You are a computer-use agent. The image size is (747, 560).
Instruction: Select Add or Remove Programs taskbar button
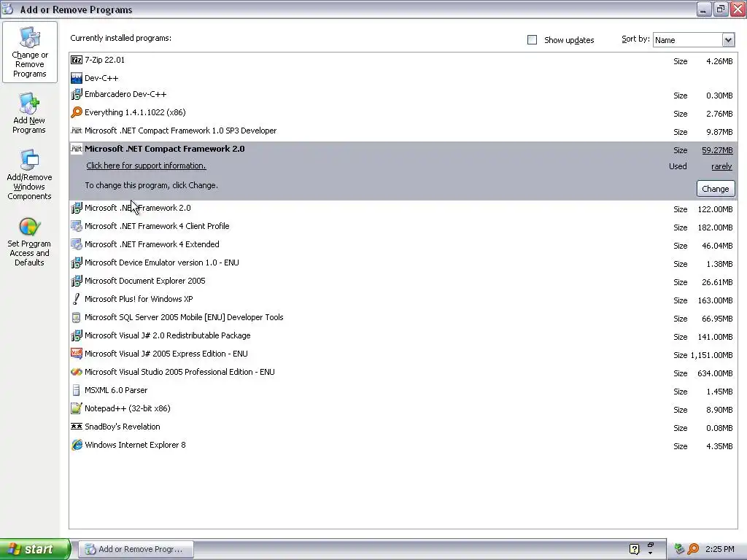tap(136, 549)
